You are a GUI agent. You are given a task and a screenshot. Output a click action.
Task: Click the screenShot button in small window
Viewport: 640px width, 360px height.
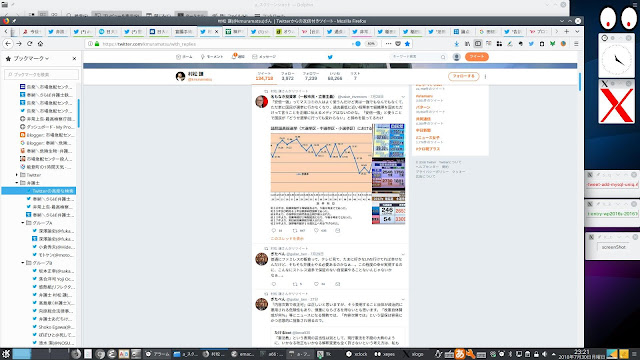[x=613, y=247]
